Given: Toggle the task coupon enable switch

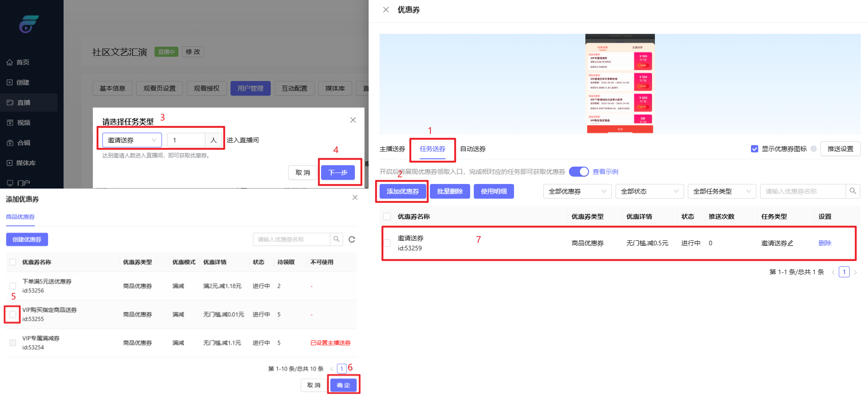Looking at the screenshot, I should coord(579,172).
